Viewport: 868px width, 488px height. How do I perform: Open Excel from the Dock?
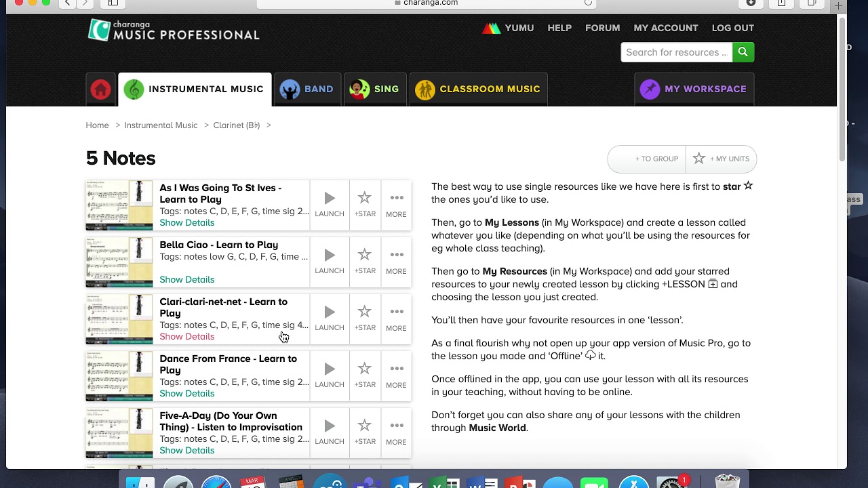point(443,482)
